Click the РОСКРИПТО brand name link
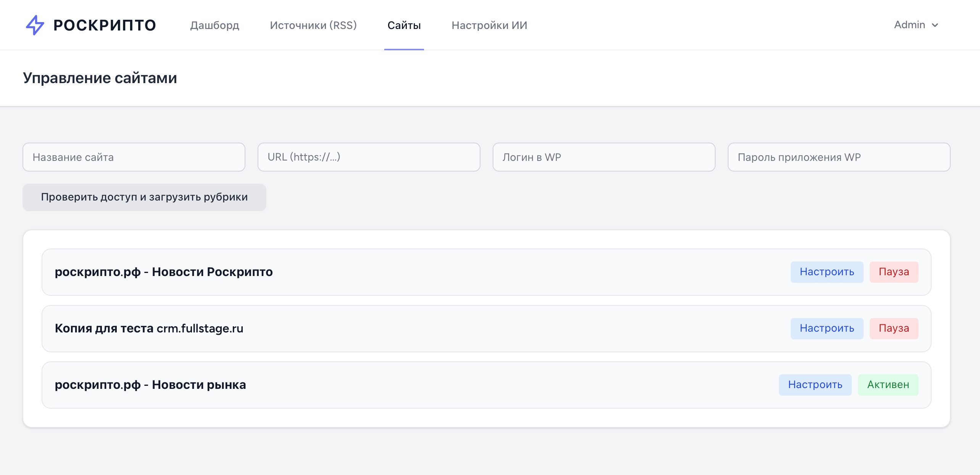Screen dimensions: 980x475 (x=105, y=25)
